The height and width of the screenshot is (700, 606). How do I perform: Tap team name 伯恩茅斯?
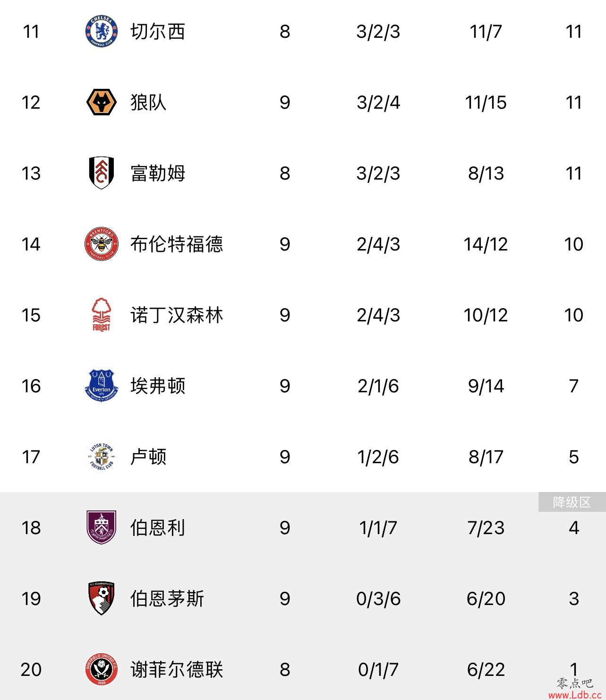click(x=167, y=599)
